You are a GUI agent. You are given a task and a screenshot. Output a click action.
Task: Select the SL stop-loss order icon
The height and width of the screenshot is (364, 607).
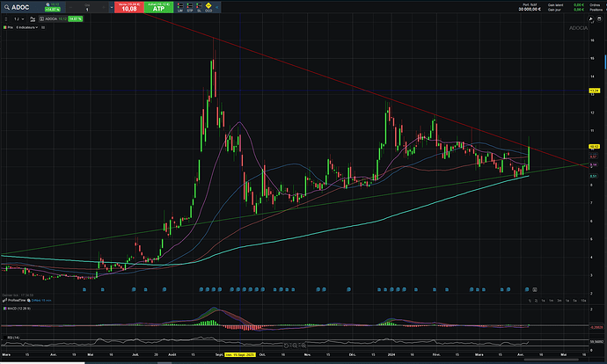[x=199, y=7]
